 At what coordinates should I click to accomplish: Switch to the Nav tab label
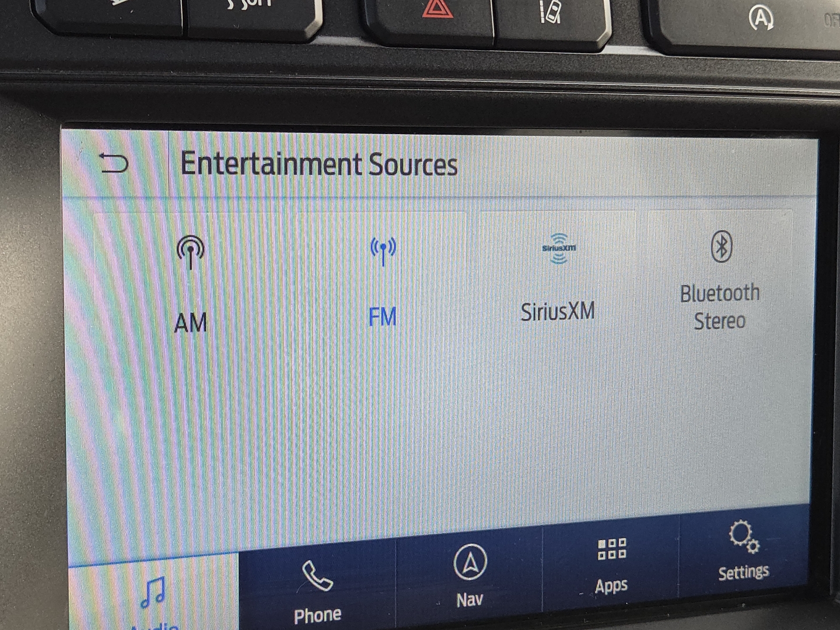coord(470,600)
